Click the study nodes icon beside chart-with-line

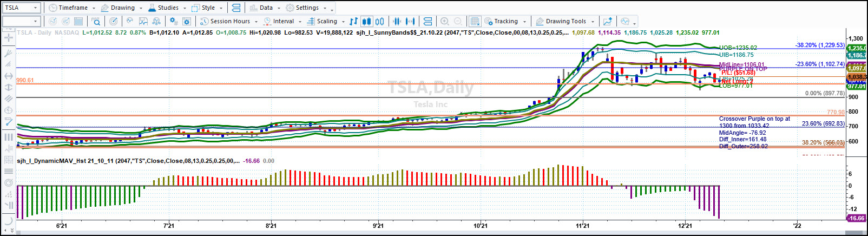click(x=156, y=21)
